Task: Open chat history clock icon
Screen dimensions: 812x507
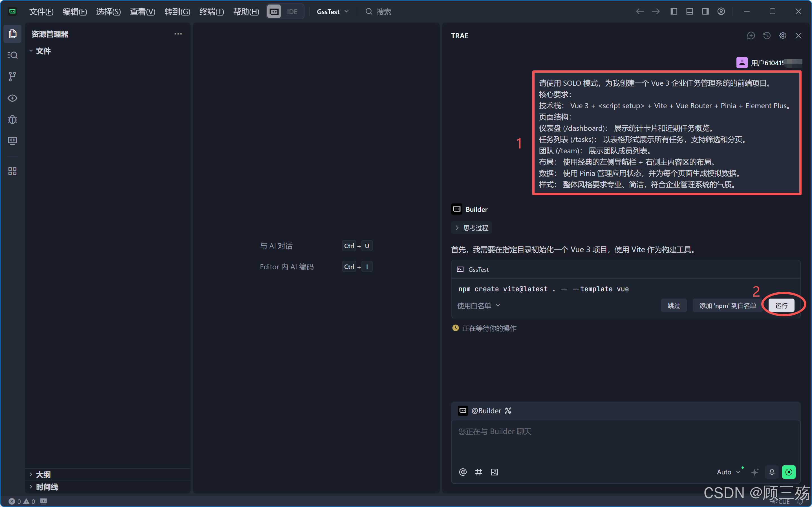Action: [767, 35]
